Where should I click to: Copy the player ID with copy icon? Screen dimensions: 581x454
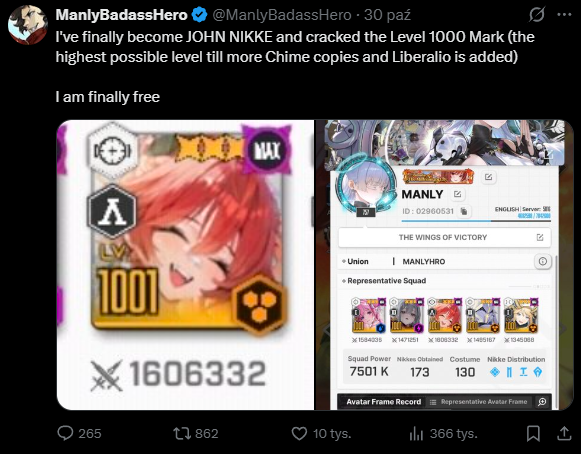tap(464, 211)
